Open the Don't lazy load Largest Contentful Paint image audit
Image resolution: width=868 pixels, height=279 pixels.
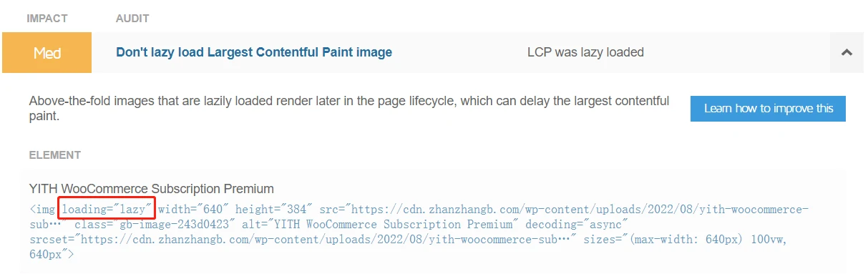point(254,52)
